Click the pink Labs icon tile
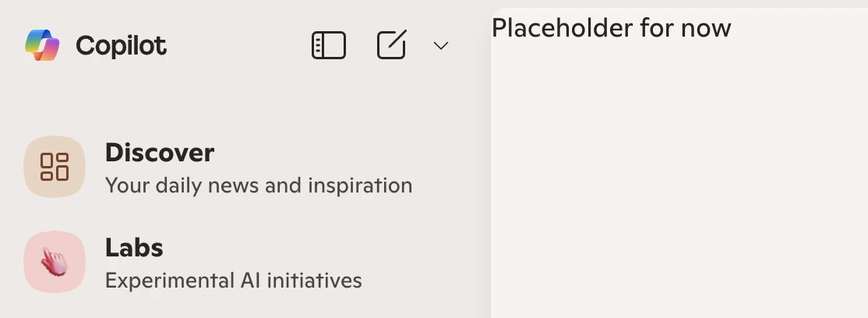The image size is (868, 318). (x=55, y=261)
